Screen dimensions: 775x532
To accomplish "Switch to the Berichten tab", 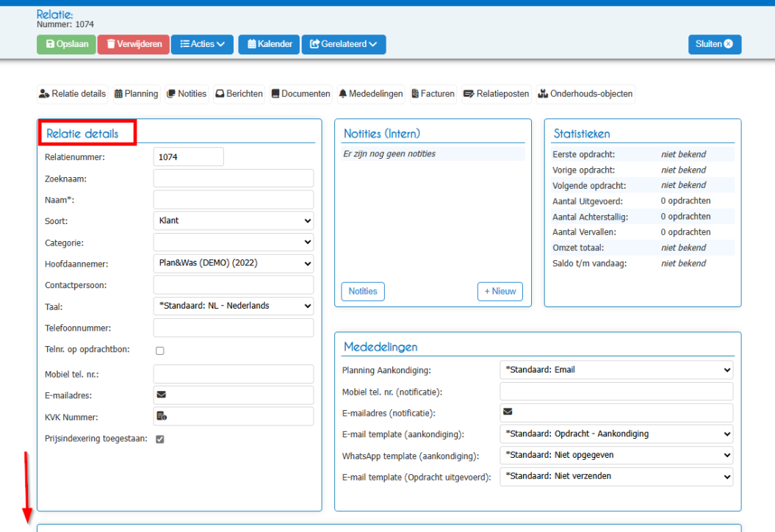I will [239, 94].
